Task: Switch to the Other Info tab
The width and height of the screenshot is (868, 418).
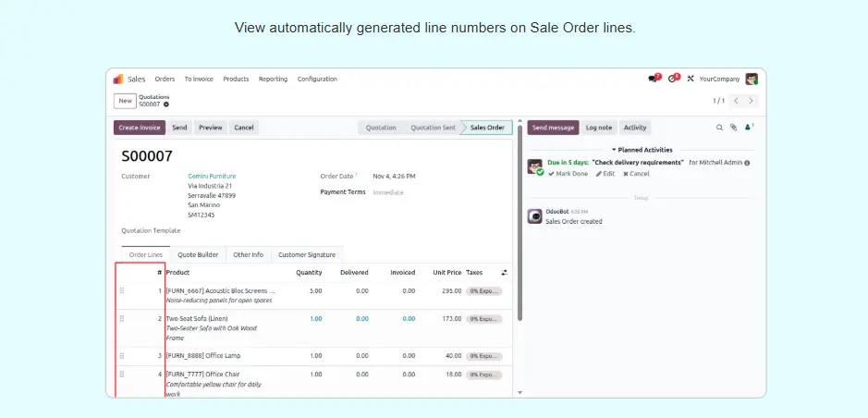Action: click(248, 254)
